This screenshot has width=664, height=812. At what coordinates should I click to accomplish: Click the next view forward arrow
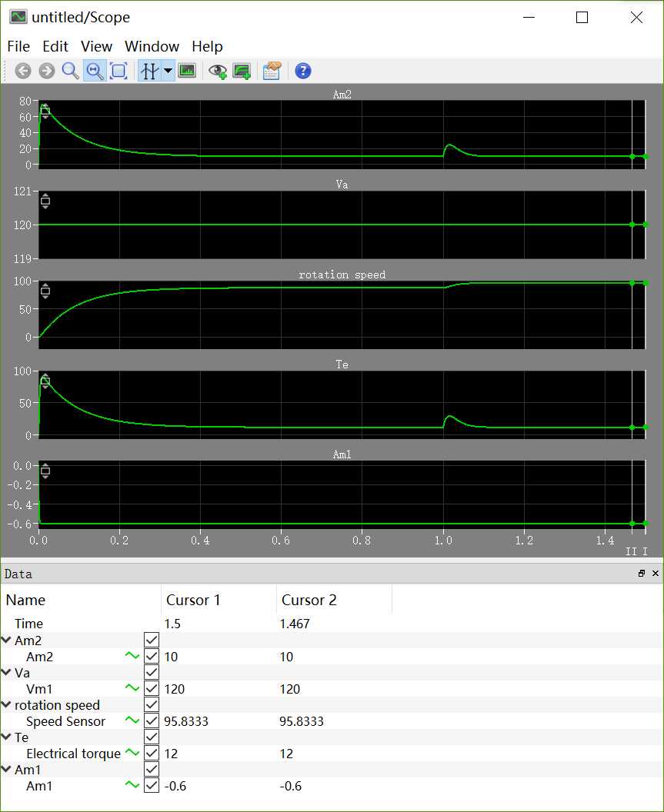47,71
